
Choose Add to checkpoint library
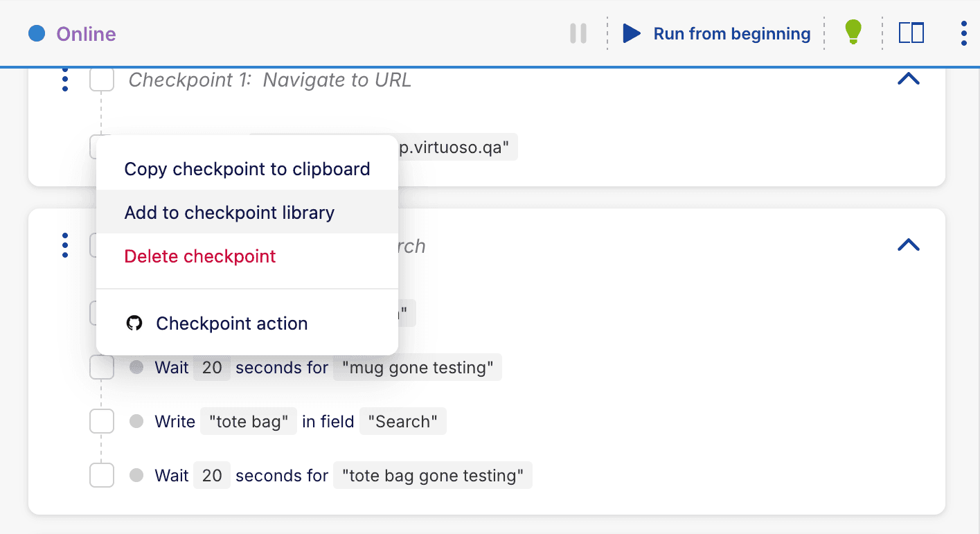[x=229, y=213]
